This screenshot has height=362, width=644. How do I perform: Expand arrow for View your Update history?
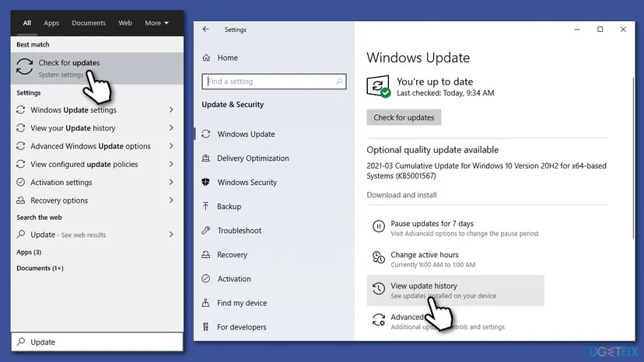[171, 128]
